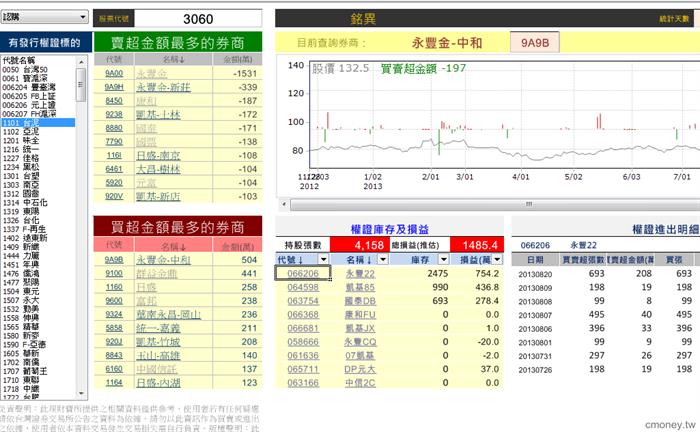Select 0061 in the stock list

(25, 79)
